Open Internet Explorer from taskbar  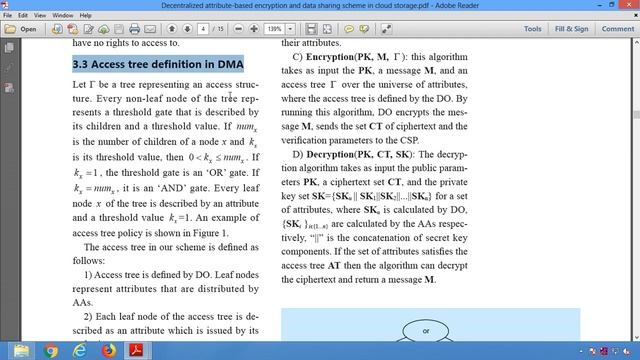click(x=80, y=351)
